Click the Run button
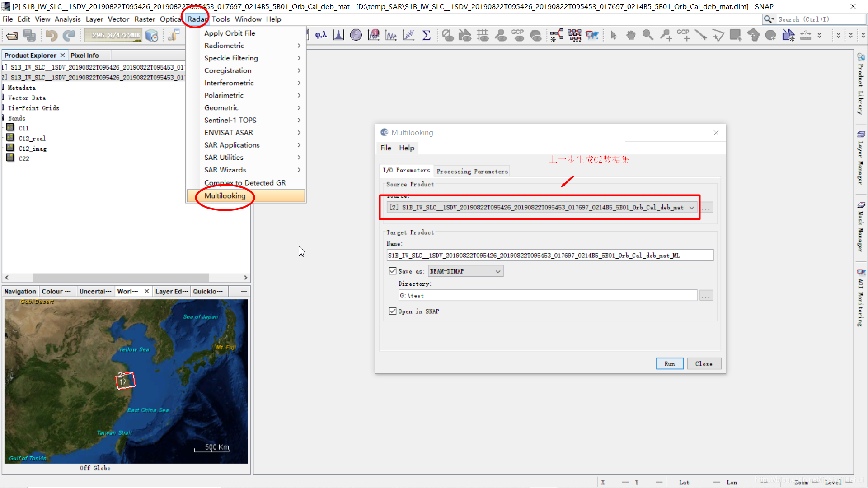 pos(669,363)
